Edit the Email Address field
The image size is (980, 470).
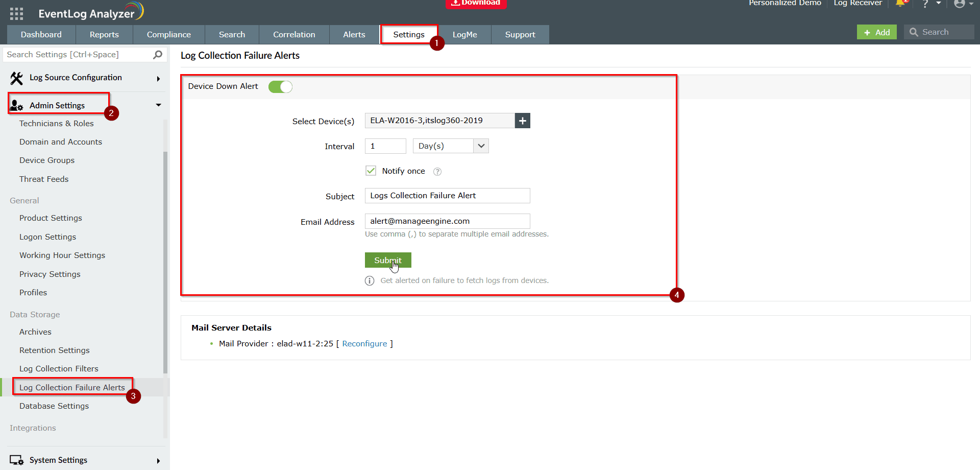point(448,221)
